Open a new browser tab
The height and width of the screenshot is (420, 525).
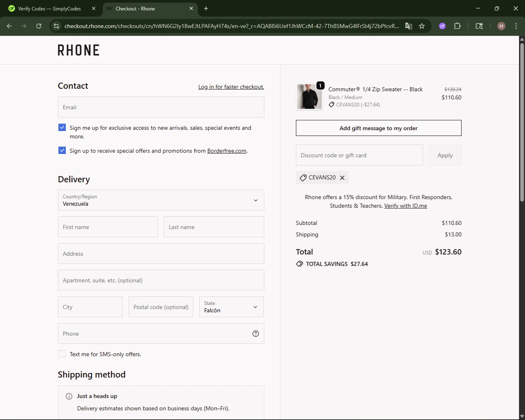(206, 8)
